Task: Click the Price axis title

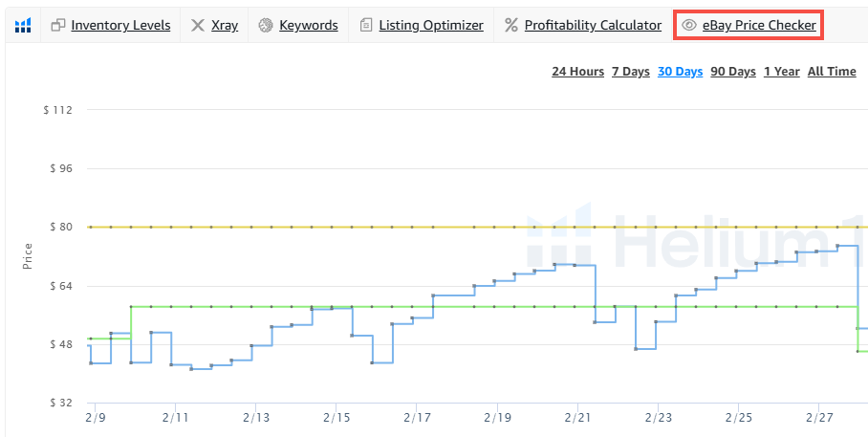Action: 28,256
